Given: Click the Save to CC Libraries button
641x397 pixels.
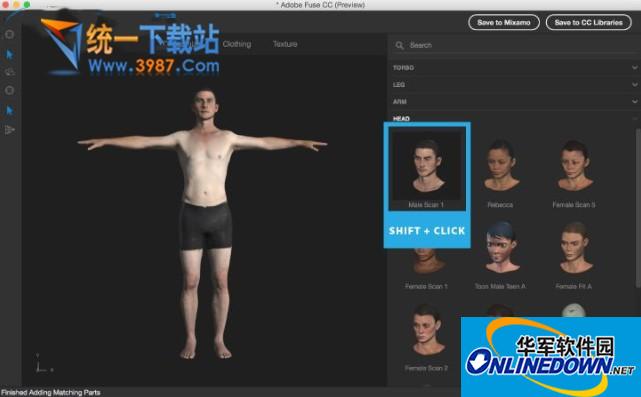Looking at the screenshot, I should (589, 22).
